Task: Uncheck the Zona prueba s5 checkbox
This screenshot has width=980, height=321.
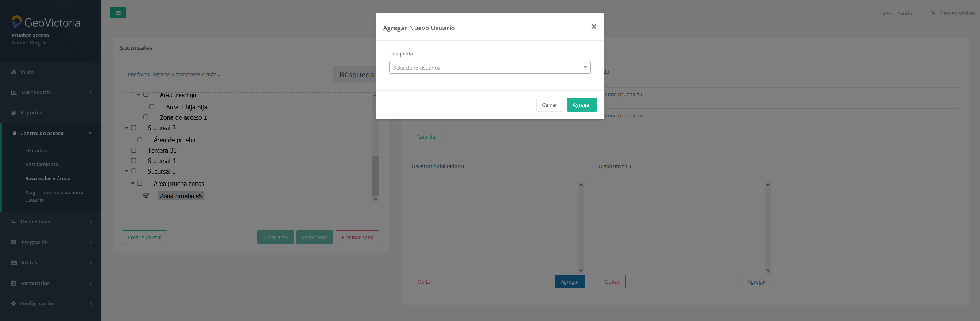Action: 146,196
